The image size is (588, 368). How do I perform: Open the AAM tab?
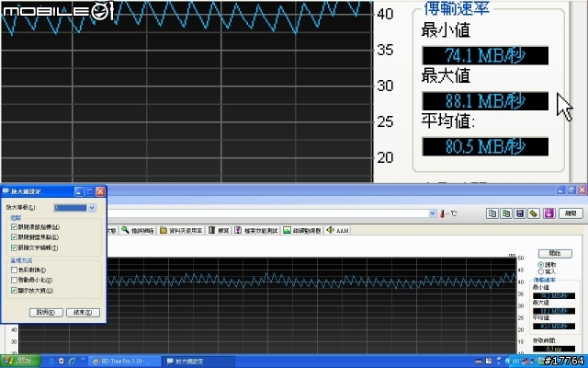coord(337,230)
